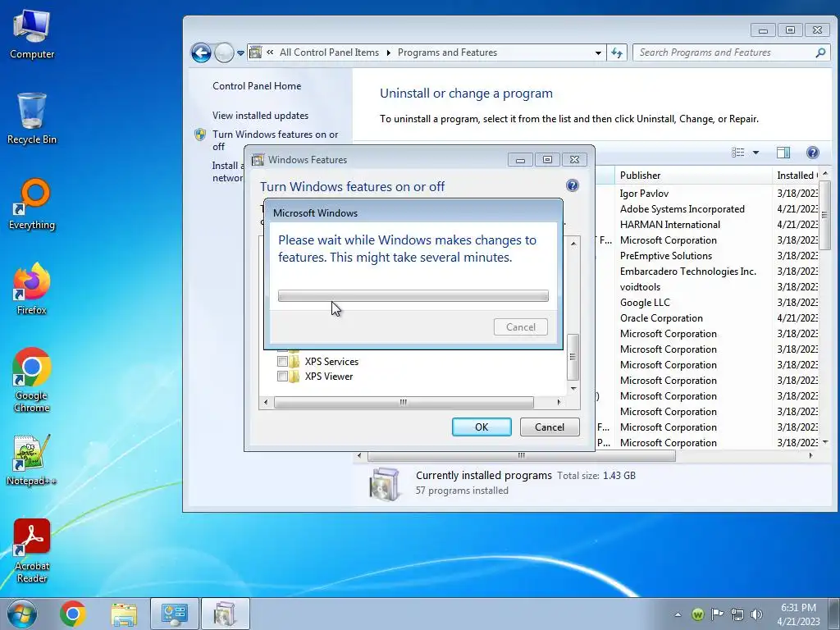This screenshot has height=630, width=840.
Task: Select the Adobe Systems Incorporated row
Action: tap(682, 209)
